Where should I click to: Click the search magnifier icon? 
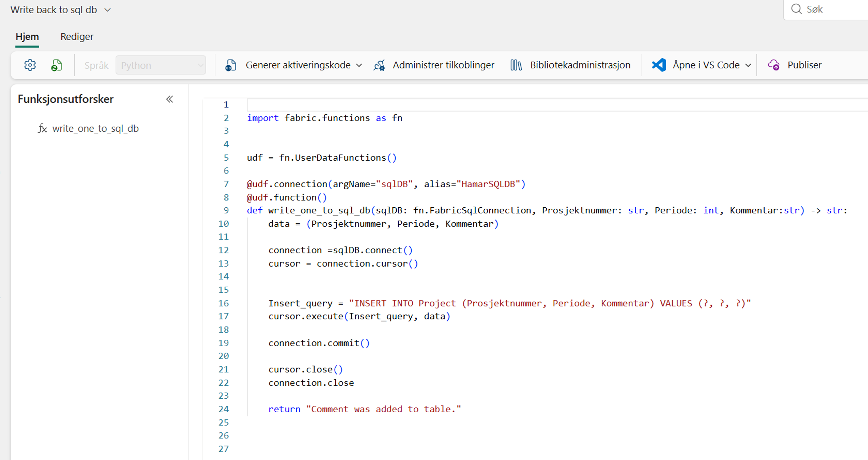pos(796,9)
